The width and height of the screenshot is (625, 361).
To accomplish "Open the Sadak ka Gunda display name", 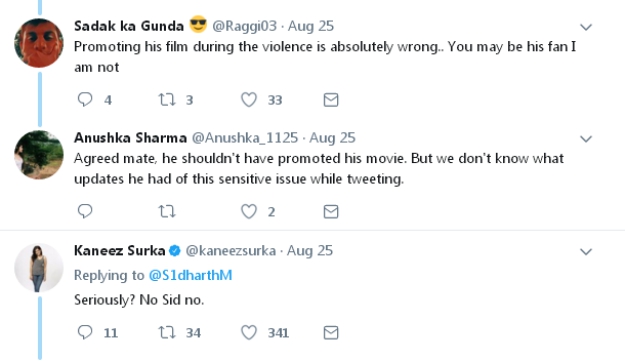I will point(129,26).
